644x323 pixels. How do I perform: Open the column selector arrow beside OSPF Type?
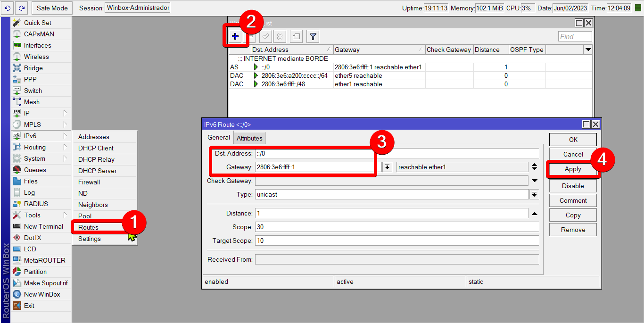(587, 50)
